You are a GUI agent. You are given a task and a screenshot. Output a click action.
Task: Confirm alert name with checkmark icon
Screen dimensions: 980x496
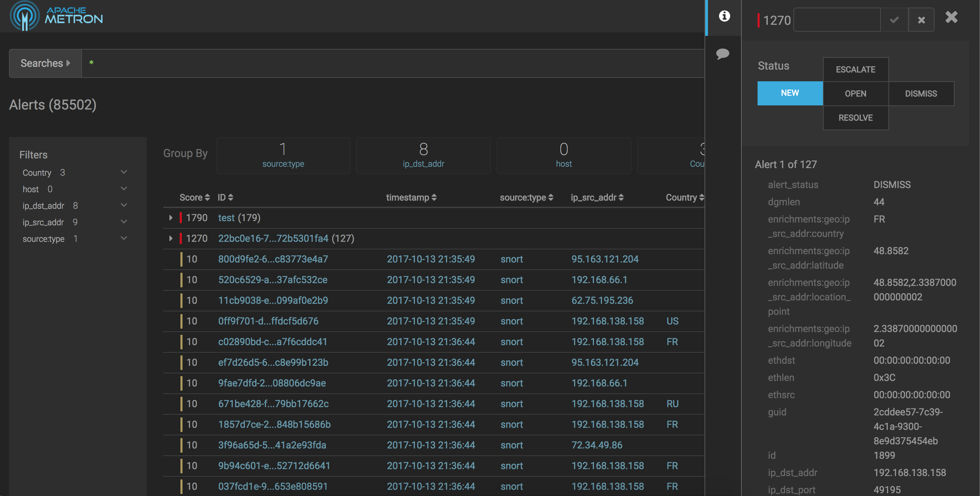[x=894, y=20]
